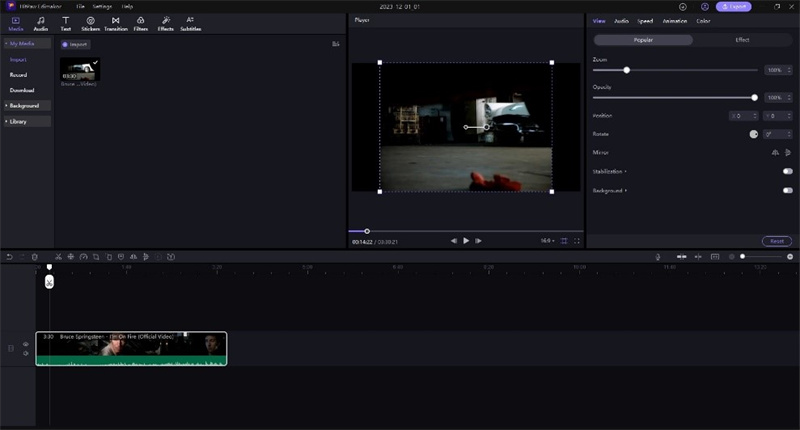This screenshot has width=800, height=430.
Task: Click the Reset button
Action: (777, 241)
